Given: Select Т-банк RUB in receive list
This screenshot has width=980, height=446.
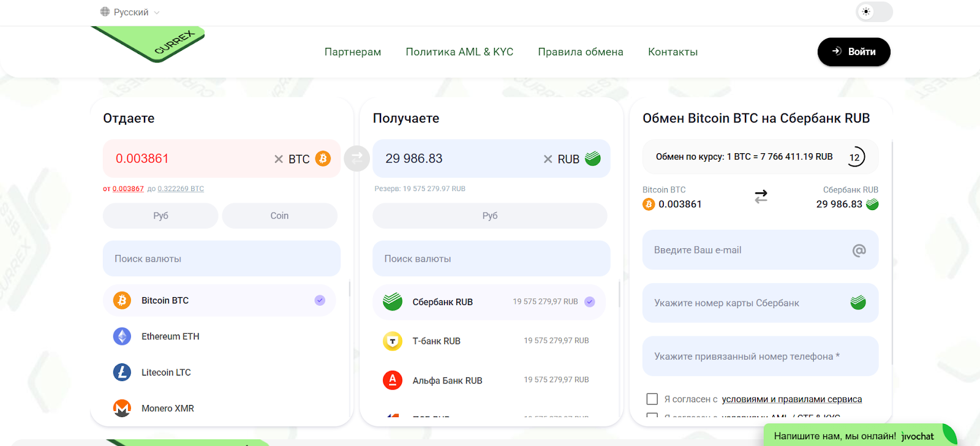Looking at the screenshot, I should point(489,341).
